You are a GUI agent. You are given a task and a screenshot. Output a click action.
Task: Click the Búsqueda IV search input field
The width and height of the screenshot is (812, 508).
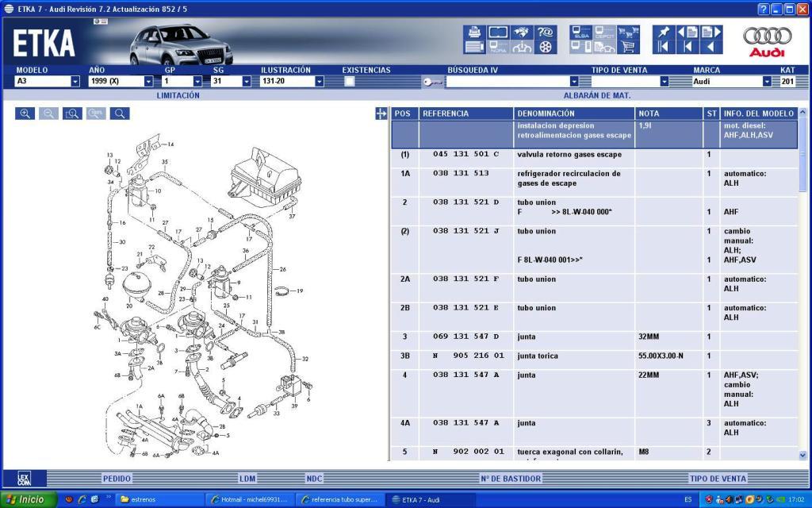507,82
